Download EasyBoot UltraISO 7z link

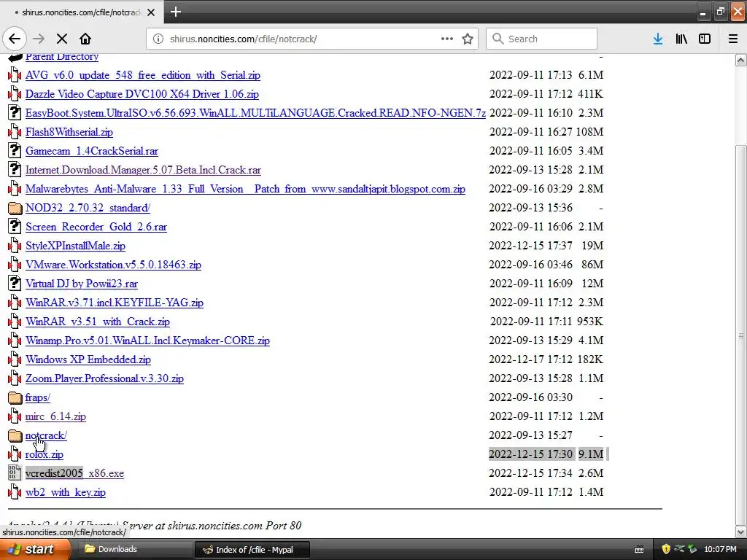pyautogui.click(x=255, y=113)
